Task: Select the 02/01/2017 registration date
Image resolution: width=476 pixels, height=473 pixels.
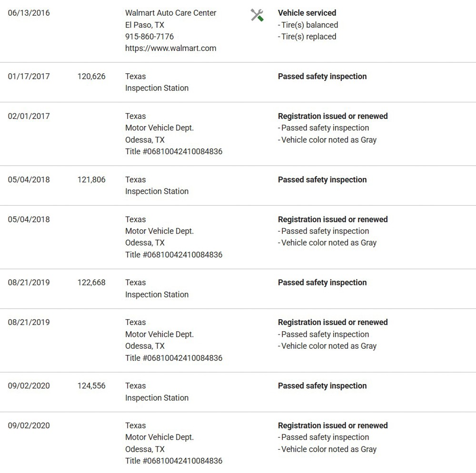Action: click(29, 116)
